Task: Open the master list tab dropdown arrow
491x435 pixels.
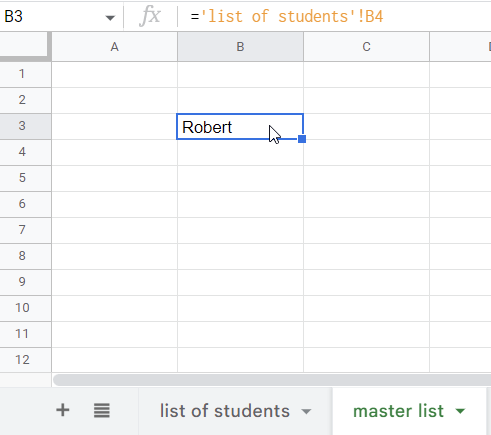Action: (460, 411)
